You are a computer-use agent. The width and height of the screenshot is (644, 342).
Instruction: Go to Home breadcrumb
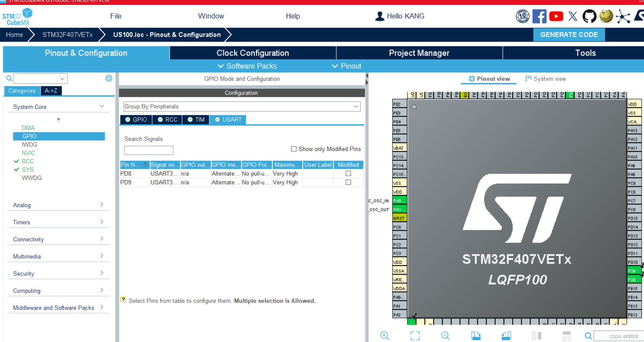point(14,35)
